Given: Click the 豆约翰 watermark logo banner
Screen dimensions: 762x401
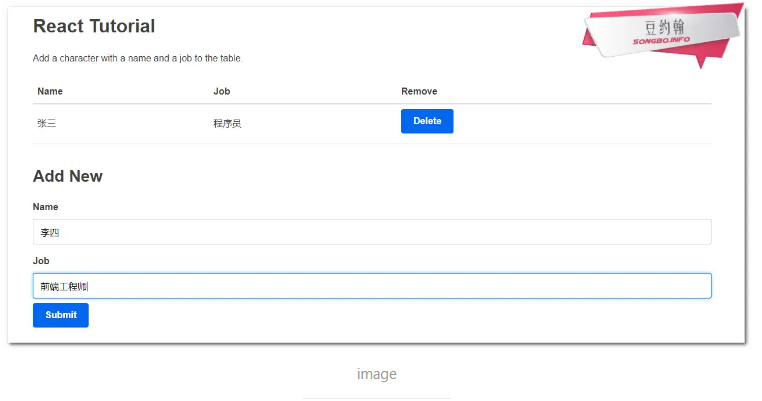Looking at the screenshot, I should coord(664,27).
